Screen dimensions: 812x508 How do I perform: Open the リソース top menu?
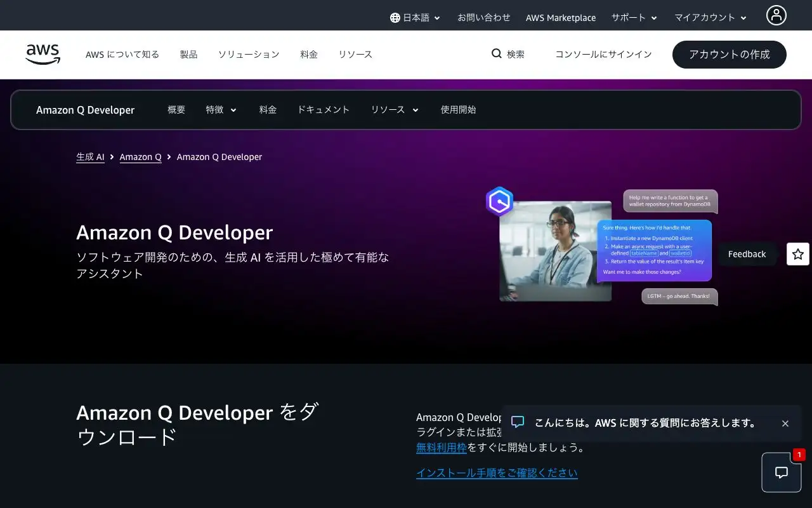(x=355, y=55)
